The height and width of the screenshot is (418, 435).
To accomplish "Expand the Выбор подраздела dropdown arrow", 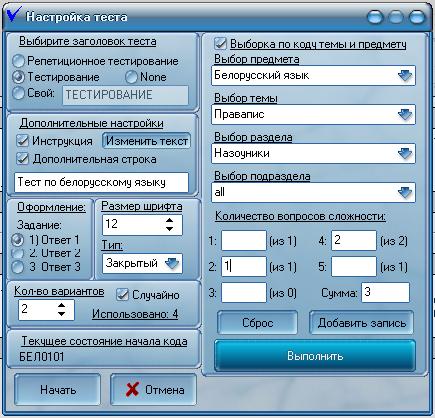I will tap(405, 193).
